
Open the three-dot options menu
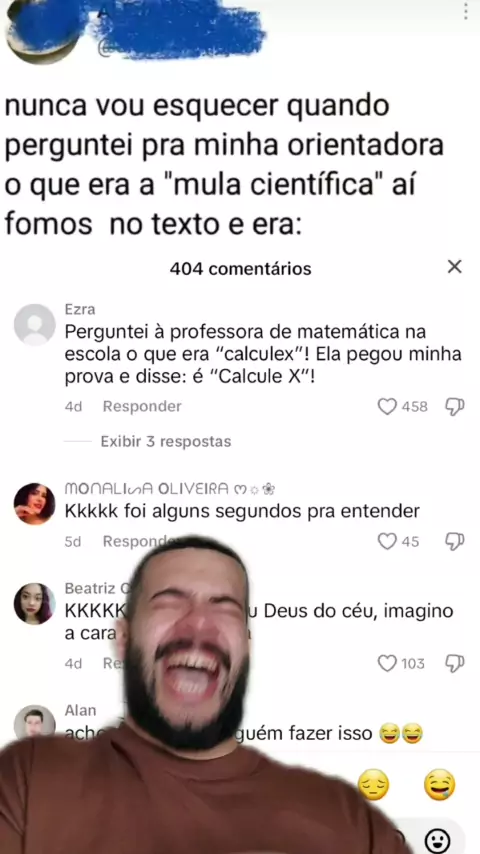coord(466,11)
